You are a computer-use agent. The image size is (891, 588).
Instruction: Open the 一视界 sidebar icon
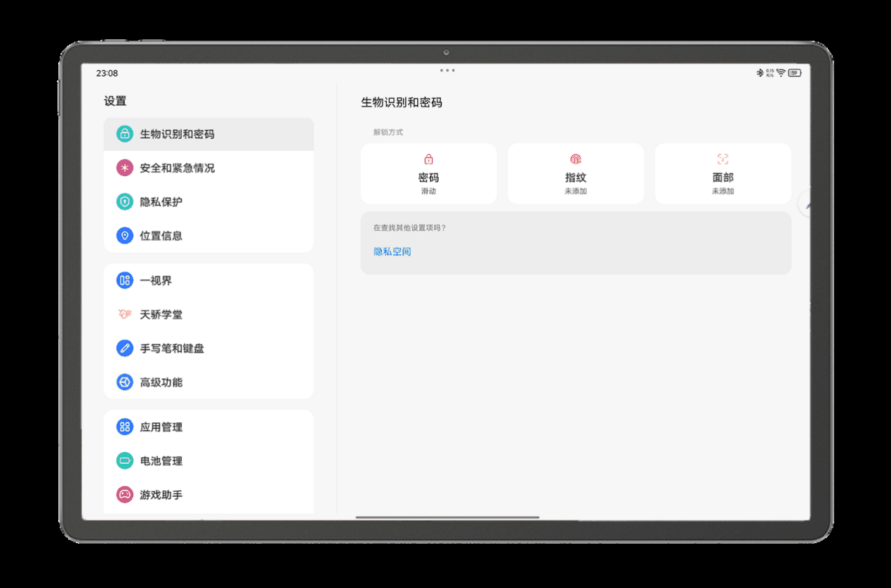tap(124, 280)
